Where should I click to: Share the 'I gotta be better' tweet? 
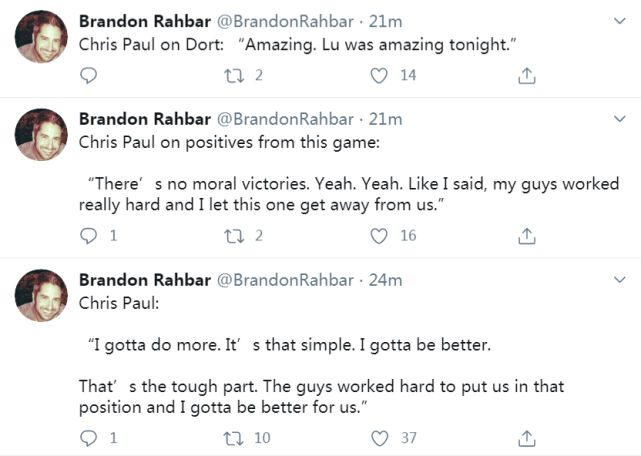(x=527, y=438)
